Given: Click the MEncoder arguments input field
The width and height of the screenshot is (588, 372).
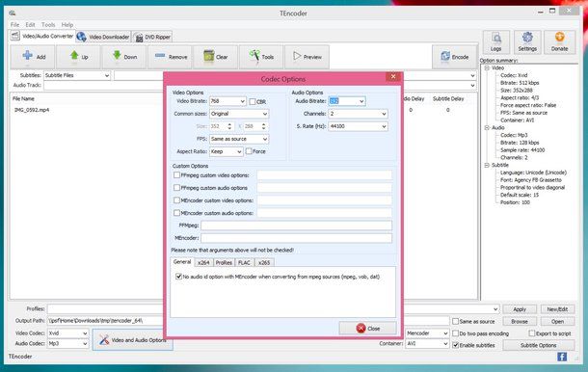Looking at the screenshot, I should point(297,238).
